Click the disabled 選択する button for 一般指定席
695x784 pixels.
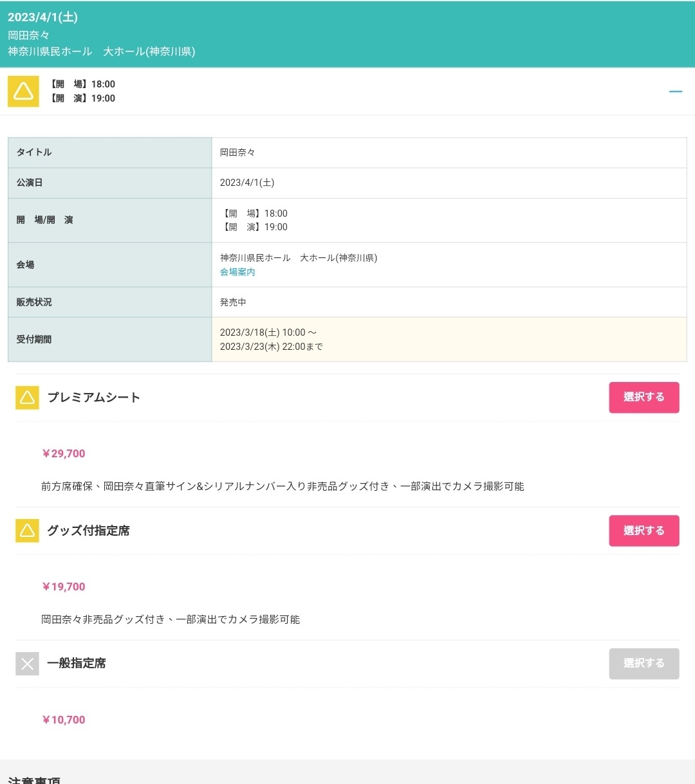click(644, 664)
